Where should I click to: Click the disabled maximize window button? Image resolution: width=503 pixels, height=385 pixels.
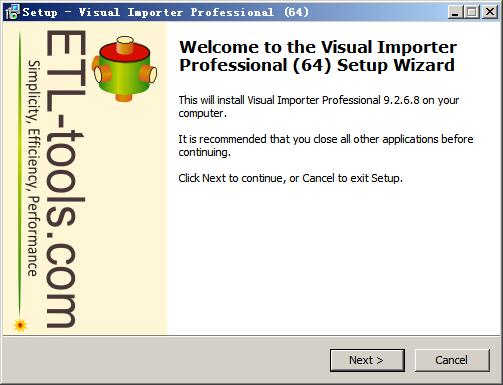click(472, 12)
